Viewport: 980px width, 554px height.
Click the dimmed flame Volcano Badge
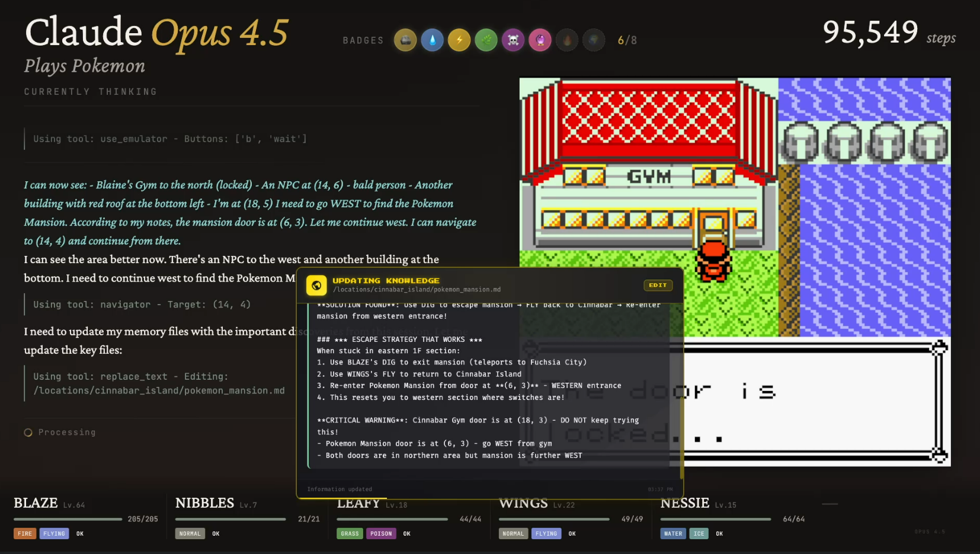tap(567, 40)
